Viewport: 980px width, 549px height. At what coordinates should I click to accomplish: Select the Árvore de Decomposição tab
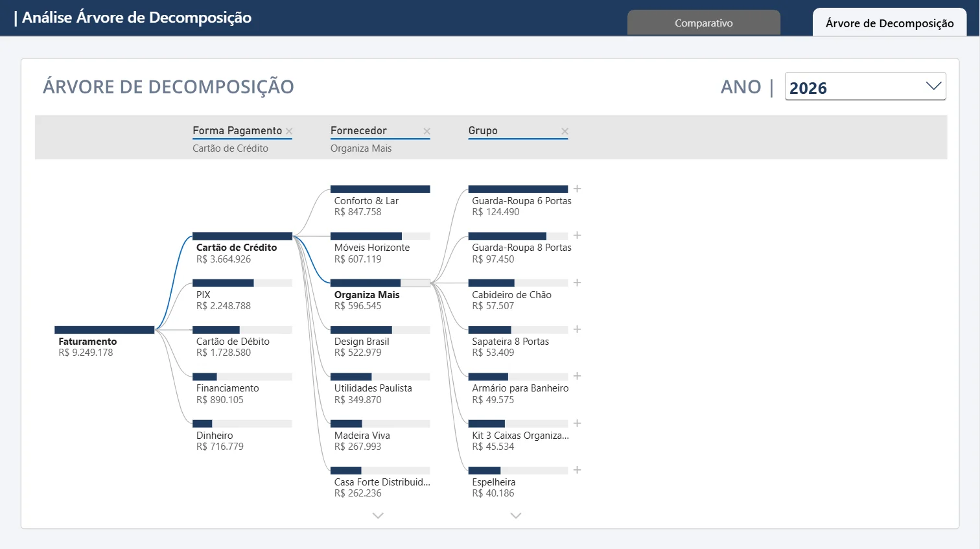pos(889,23)
